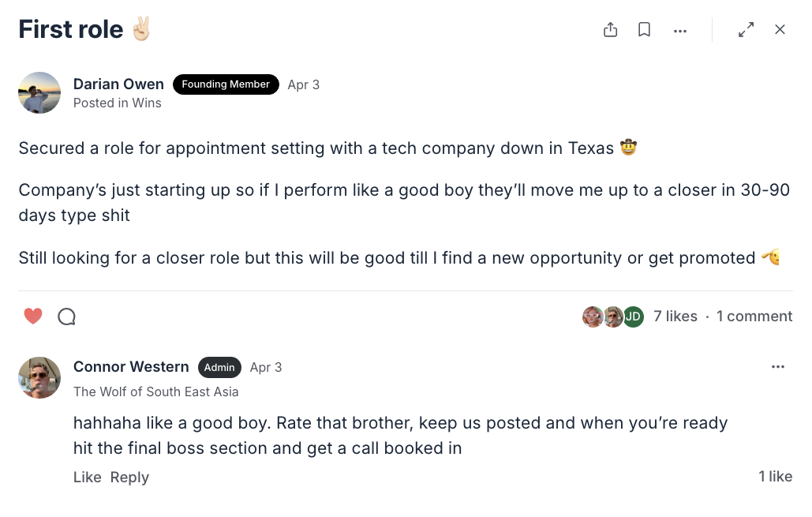Open Connor's comment options menu
Viewport: 812px width, 517px height.
778,367
